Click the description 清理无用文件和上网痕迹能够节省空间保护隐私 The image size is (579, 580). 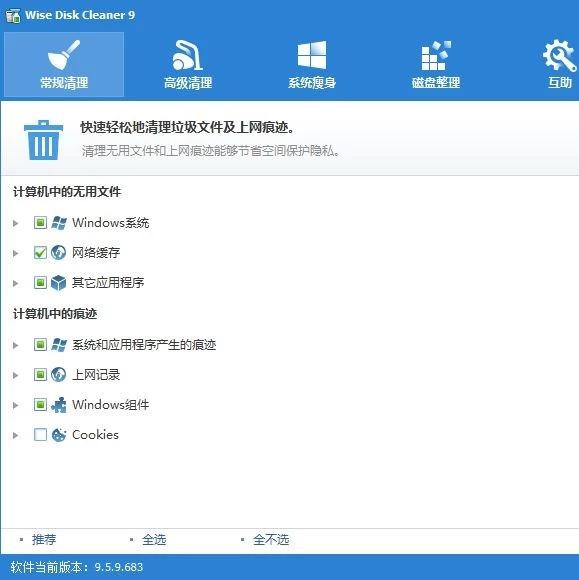[211, 151]
